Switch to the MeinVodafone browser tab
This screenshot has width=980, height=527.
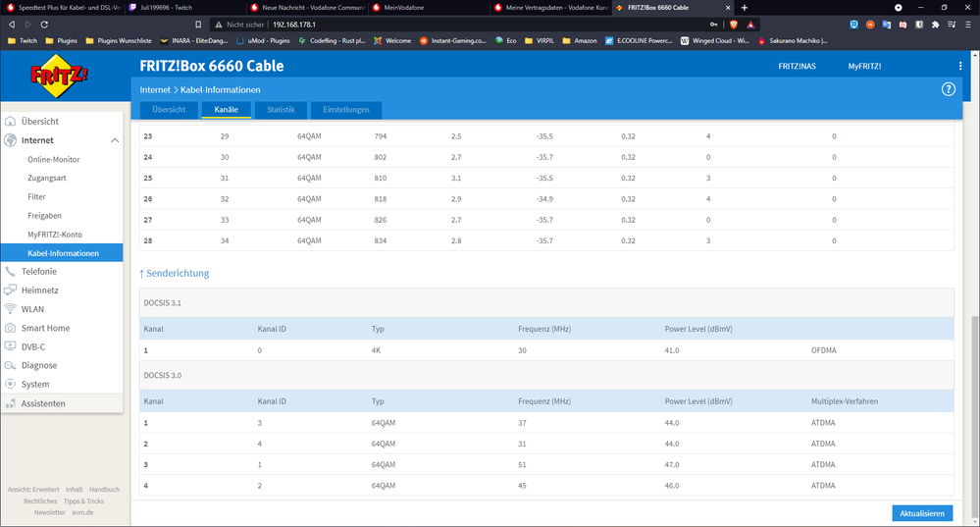[430, 8]
